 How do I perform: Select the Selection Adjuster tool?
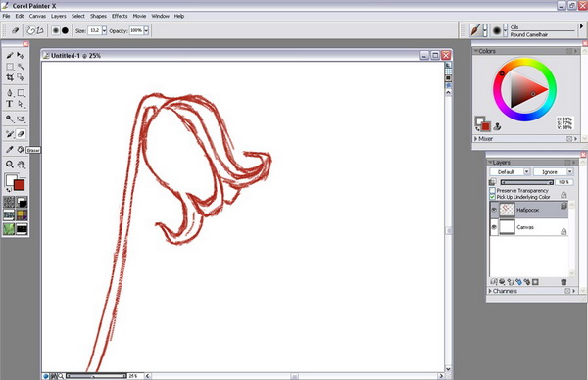coord(21,77)
